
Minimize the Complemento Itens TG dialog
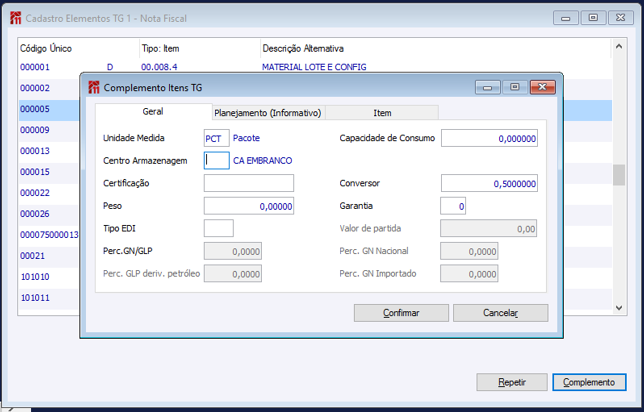click(488, 87)
